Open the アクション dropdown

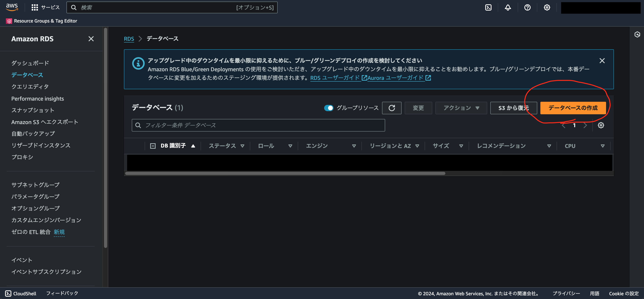point(461,108)
